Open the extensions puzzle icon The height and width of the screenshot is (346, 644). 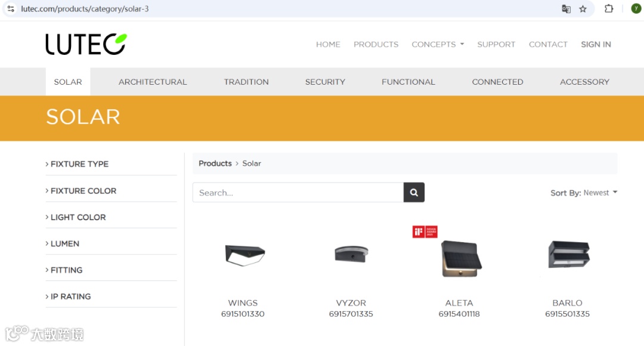tap(609, 8)
